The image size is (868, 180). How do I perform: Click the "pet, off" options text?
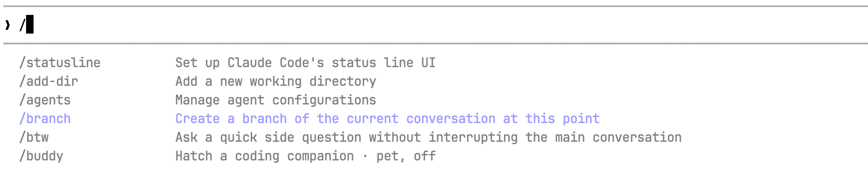coord(406,156)
